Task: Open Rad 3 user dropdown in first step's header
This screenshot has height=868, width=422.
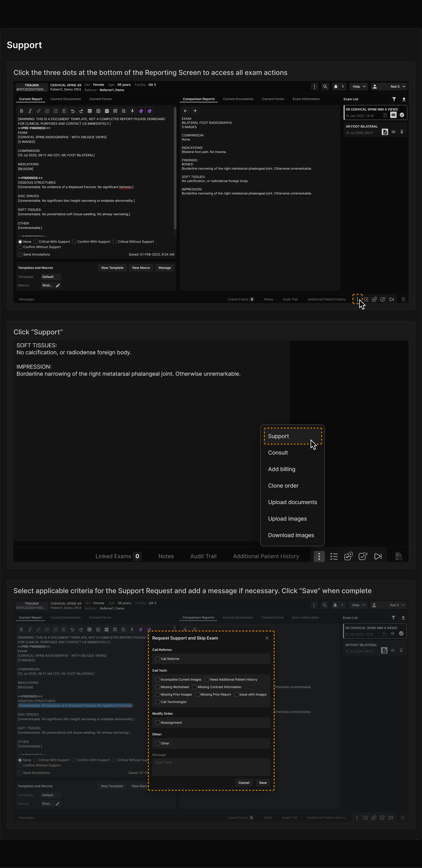Action: pyautogui.click(x=389, y=87)
